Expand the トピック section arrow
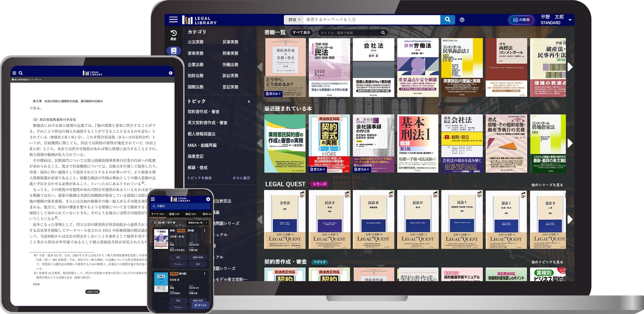The width and height of the screenshot is (644, 314). point(249,101)
